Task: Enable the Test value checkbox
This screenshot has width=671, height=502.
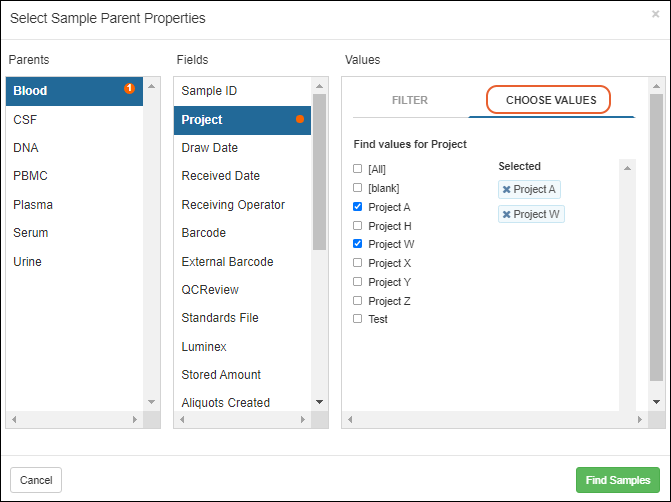Action: (358, 319)
